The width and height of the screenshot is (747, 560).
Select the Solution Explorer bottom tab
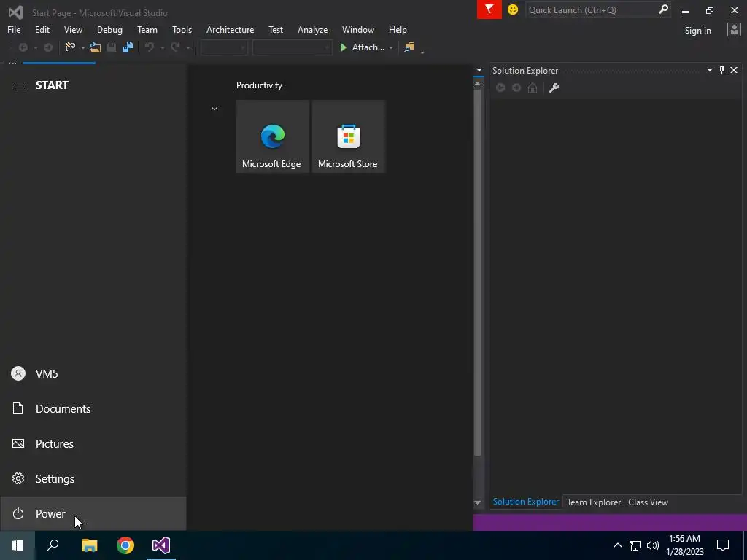(x=525, y=502)
